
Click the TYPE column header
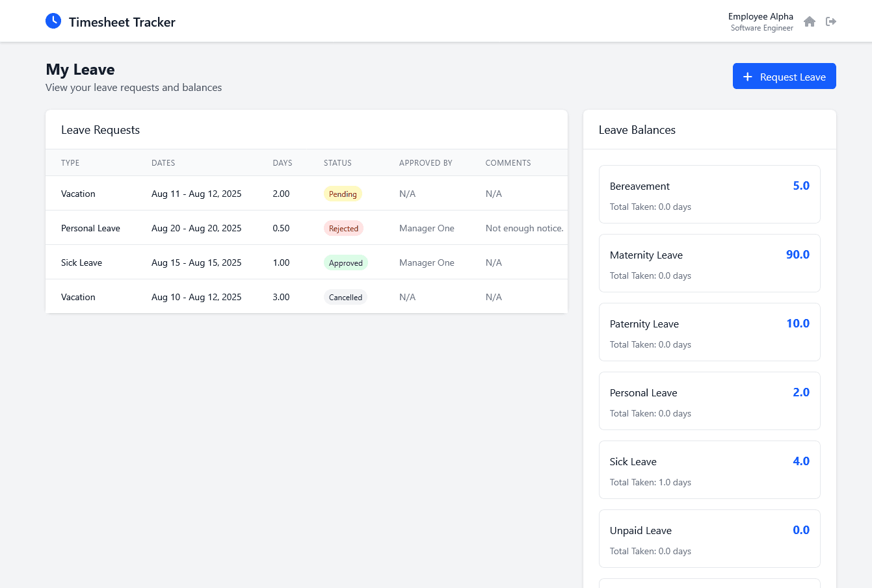pyautogui.click(x=70, y=162)
